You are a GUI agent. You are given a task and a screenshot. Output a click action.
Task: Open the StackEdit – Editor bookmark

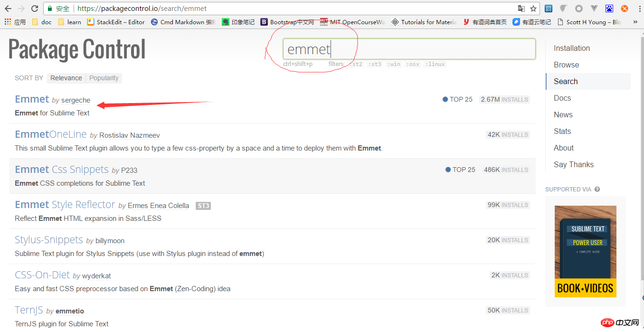(116, 22)
